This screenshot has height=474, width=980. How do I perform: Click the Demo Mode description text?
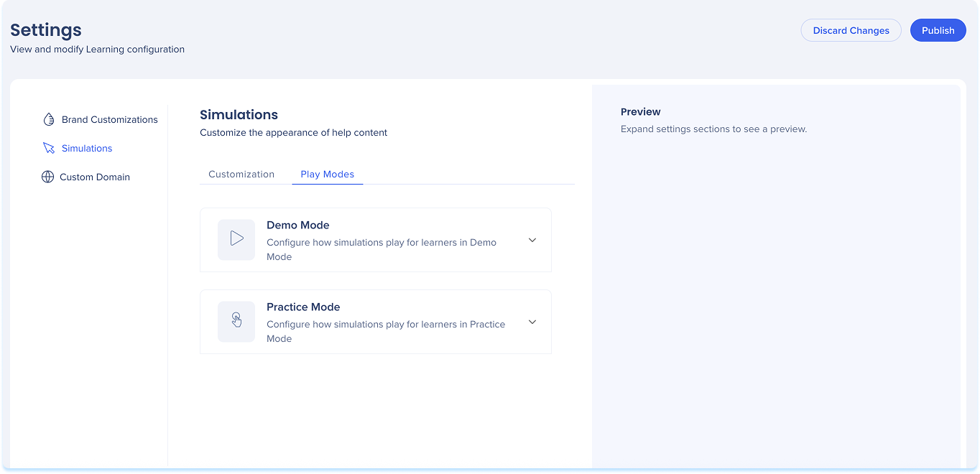[381, 249]
